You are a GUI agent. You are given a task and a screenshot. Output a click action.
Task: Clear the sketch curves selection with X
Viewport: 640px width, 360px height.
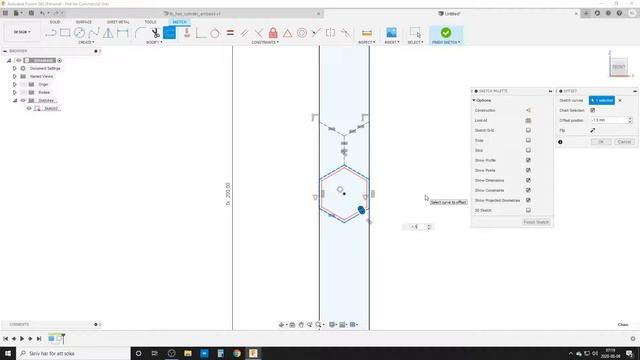tap(620, 100)
